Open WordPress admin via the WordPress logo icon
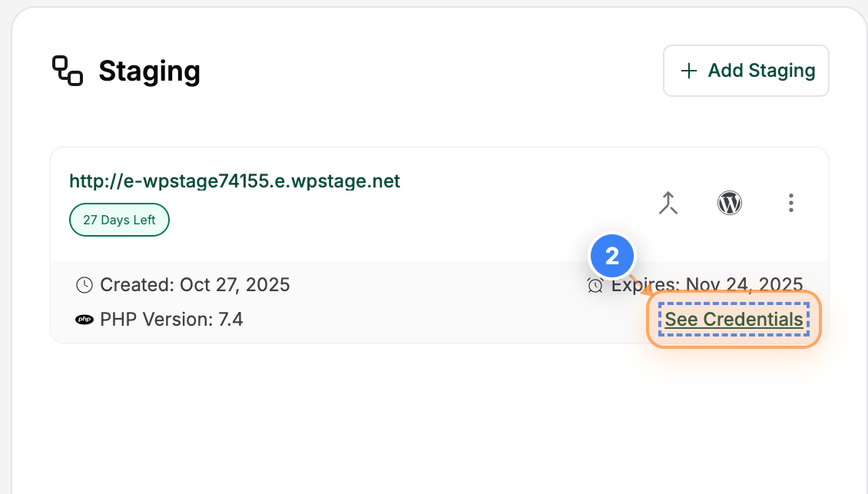This screenshot has height=494, width=868. click(729, 203)
